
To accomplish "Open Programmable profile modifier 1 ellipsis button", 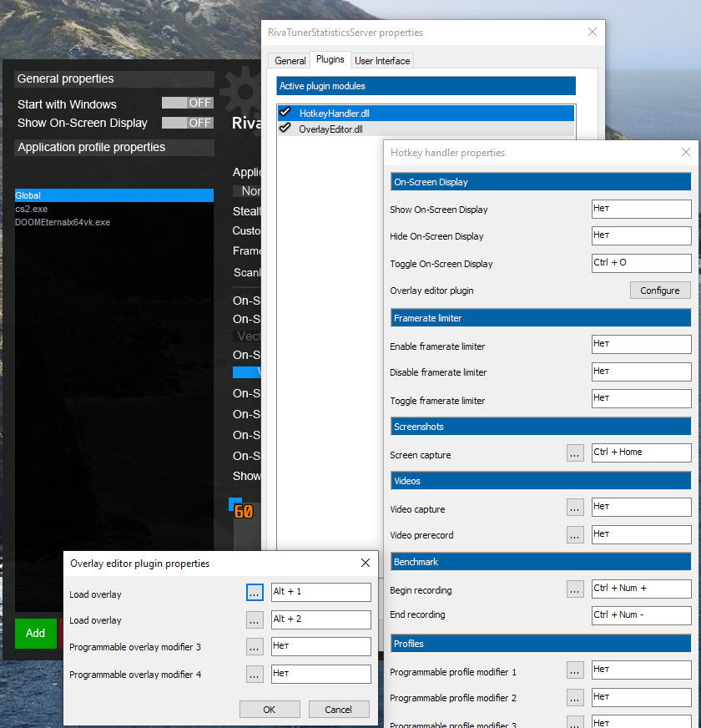I will click(575, 670).
